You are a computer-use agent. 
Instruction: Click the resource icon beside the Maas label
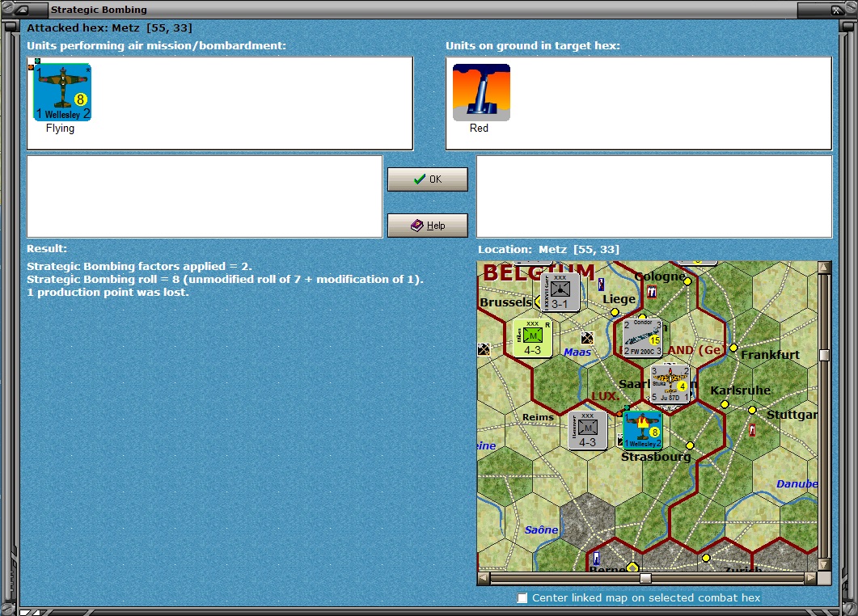[x=587, y=338]
